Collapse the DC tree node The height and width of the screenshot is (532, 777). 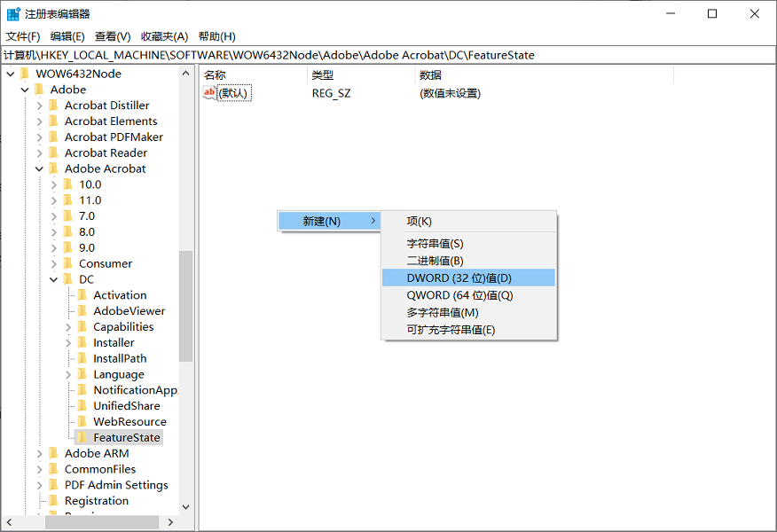click(53, 280)
